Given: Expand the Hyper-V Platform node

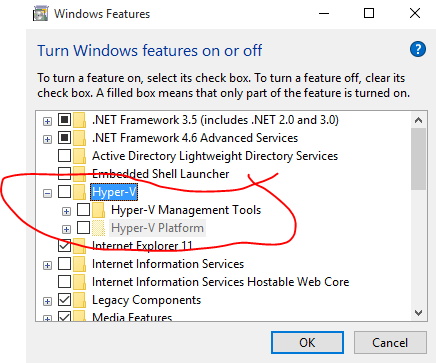Looking at the screenshot, I should point(66,229).
